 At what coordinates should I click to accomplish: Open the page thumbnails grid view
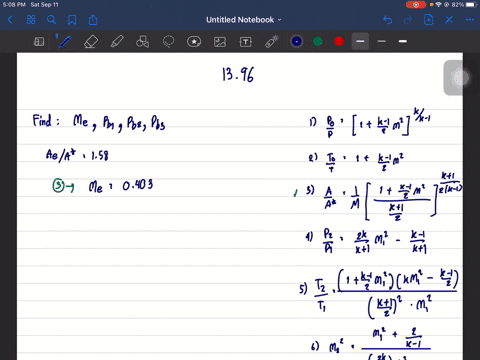coord(31,20)
